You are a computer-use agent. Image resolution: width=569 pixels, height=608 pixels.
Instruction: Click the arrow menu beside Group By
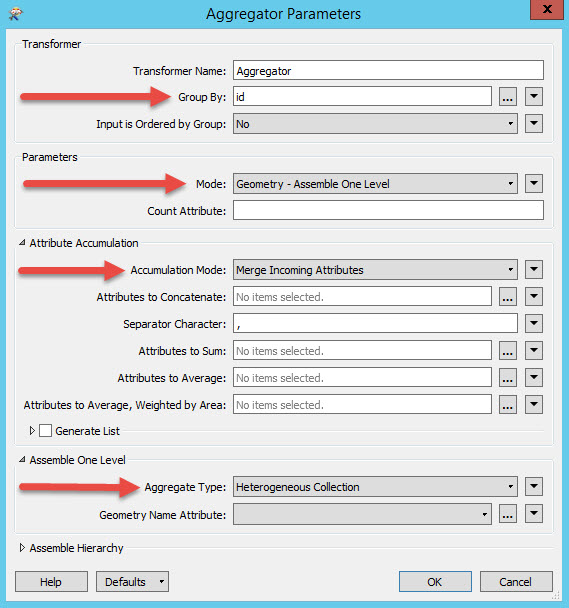534,97
